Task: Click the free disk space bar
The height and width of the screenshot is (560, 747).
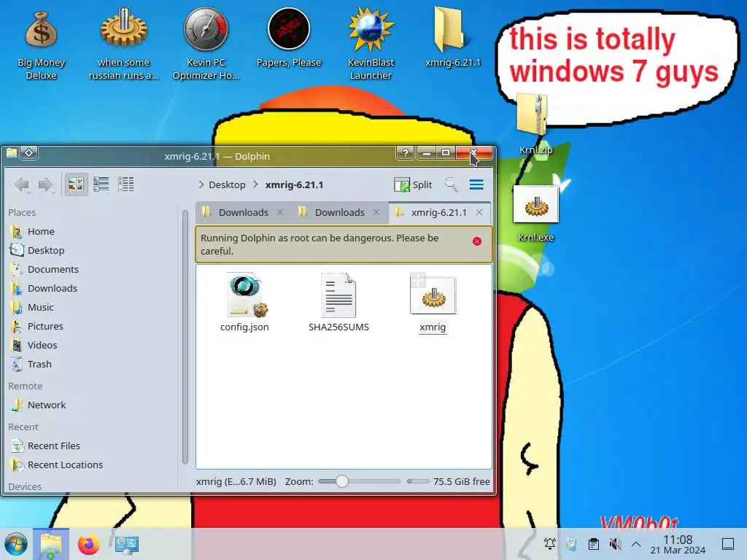Action: [x=419, y=481]
